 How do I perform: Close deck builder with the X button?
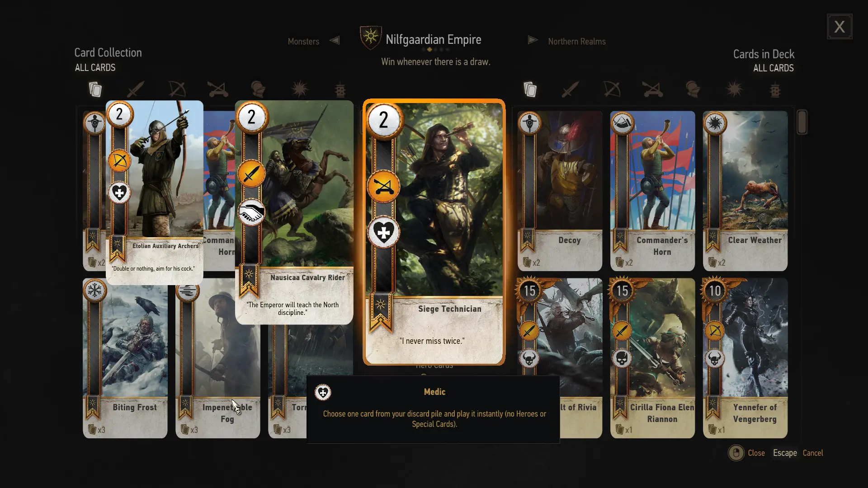point(840,27)
